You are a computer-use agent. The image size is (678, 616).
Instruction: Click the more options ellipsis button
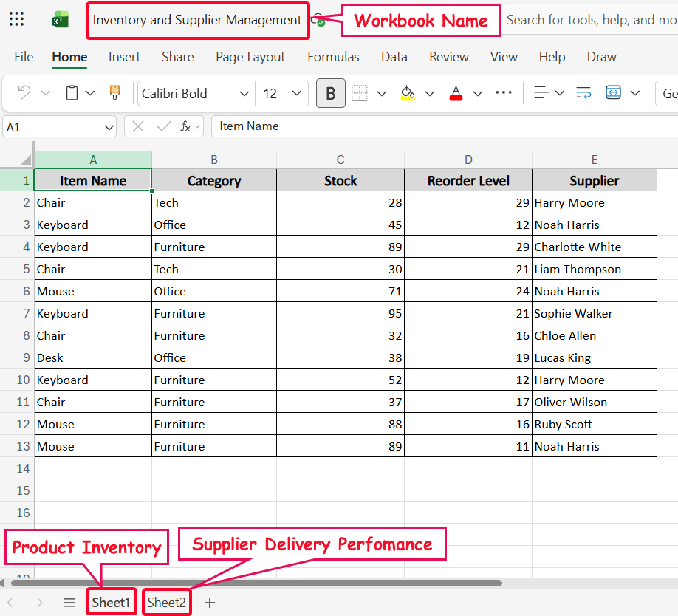(x=504, y=93)
